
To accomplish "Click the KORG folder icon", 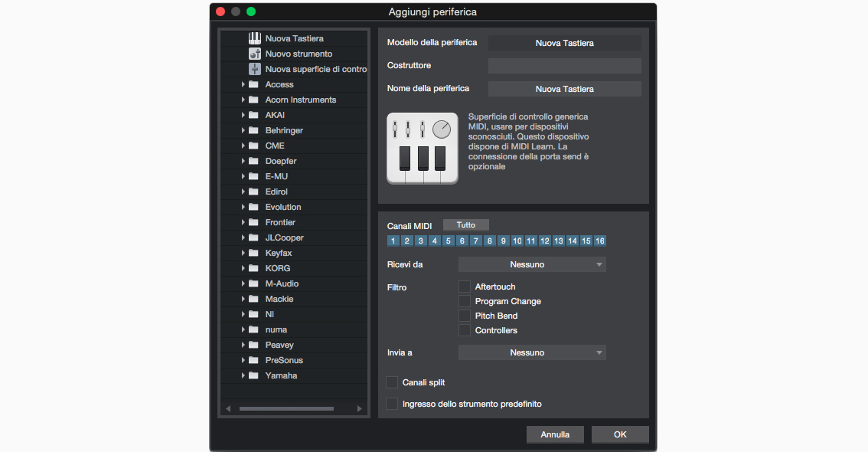I will 253,268.
